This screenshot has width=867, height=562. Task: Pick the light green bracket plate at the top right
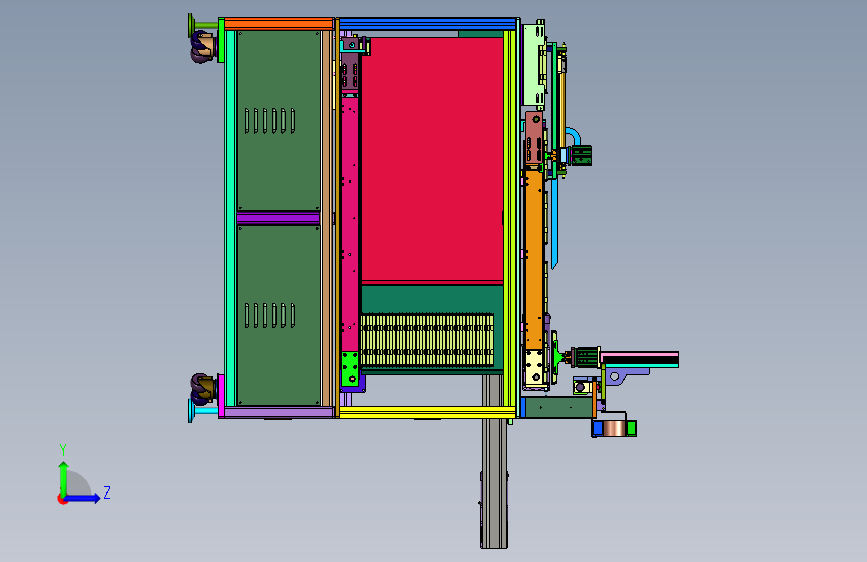coord(534,64)
